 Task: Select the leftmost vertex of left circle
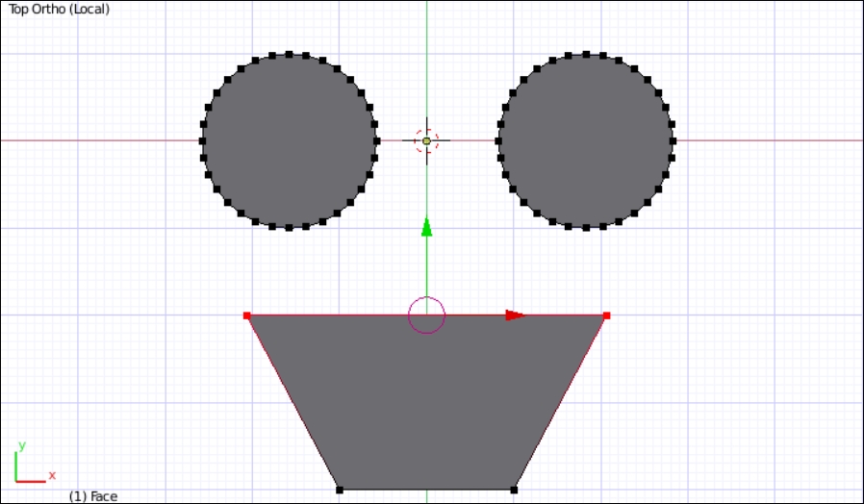202,140
